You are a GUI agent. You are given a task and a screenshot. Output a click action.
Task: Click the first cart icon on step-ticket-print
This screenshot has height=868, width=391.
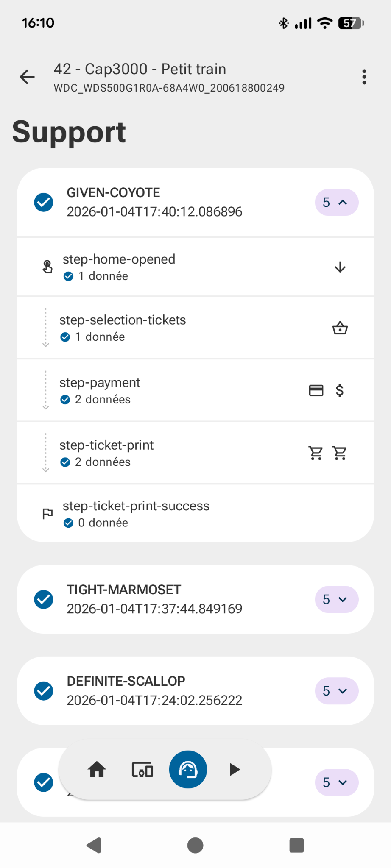[316, 453]
